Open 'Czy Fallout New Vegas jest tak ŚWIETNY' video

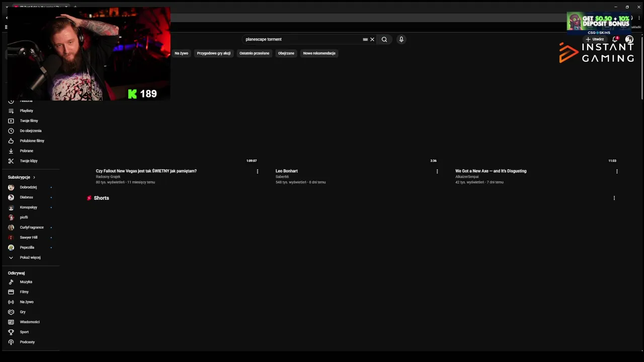146,171
